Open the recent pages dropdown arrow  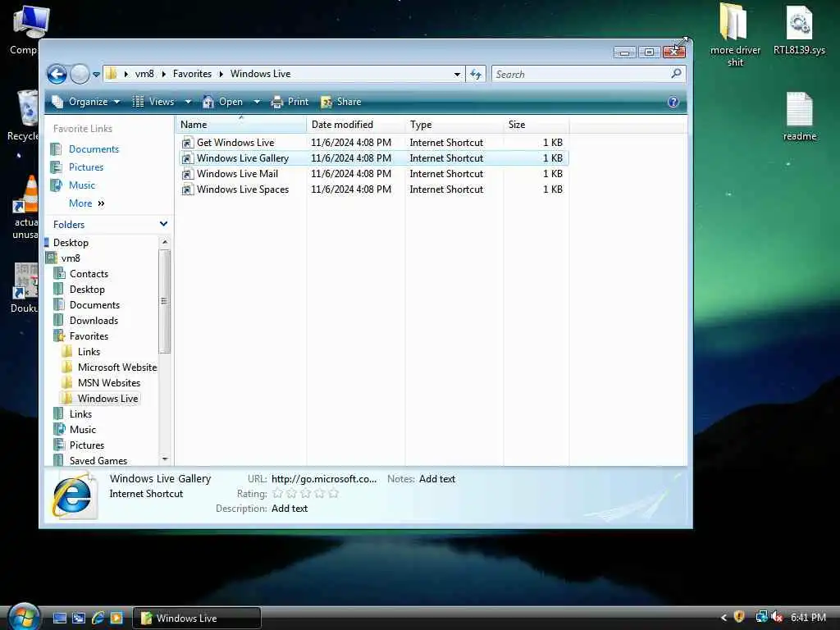click(x=97, y=75)
